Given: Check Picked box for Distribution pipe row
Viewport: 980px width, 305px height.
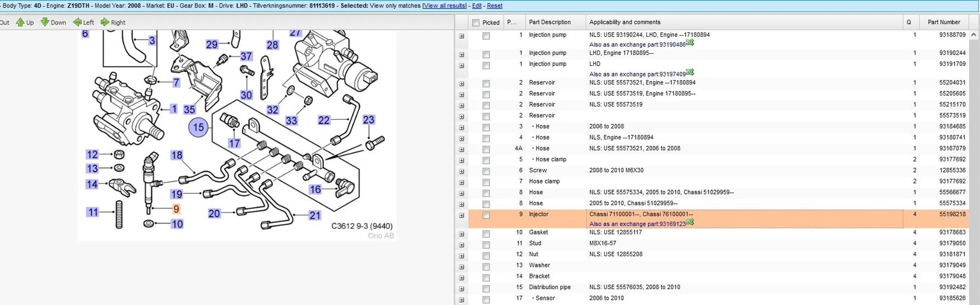Looking at the screenshot, I should pyautogui.click(x=486, y=289).
